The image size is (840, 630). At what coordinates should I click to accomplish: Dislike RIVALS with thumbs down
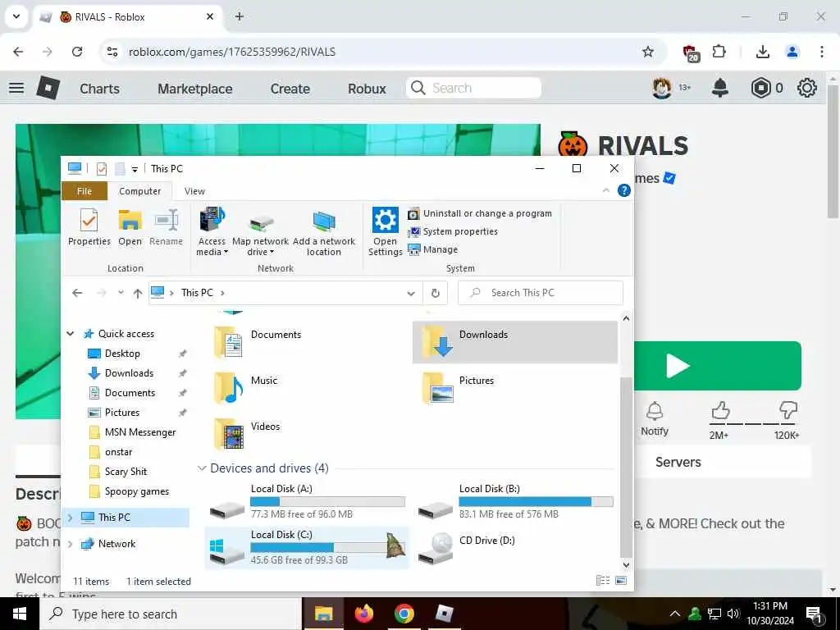[788, 411]
